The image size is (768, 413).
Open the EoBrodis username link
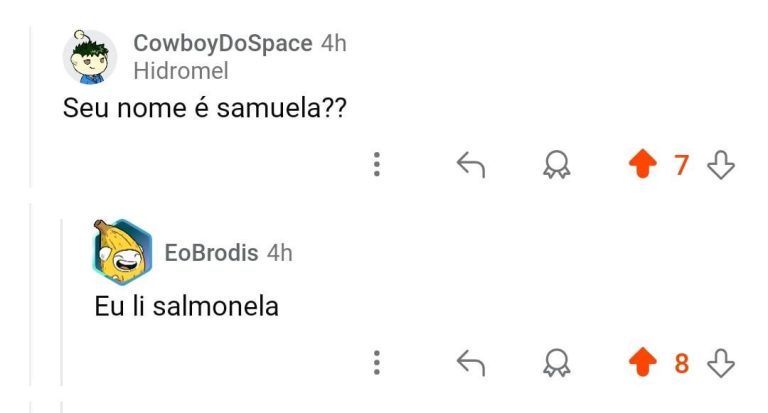pos(211,253)
